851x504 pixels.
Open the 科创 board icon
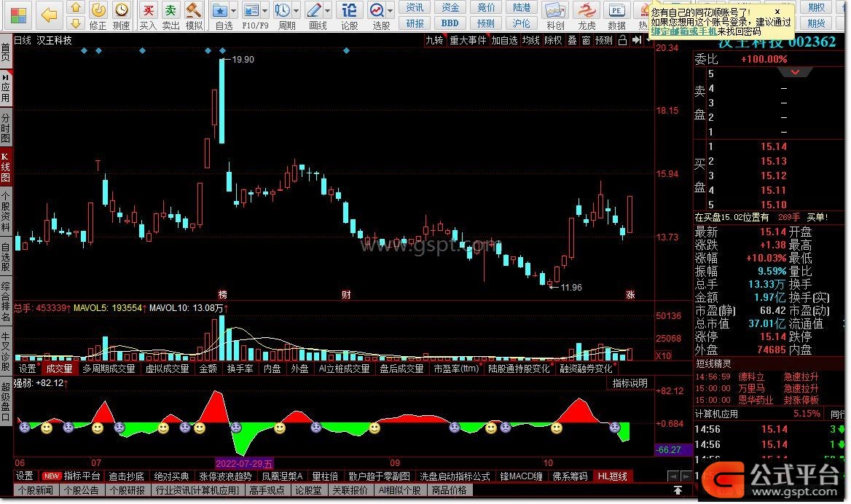pyautogui.click(x=554, y=16)
